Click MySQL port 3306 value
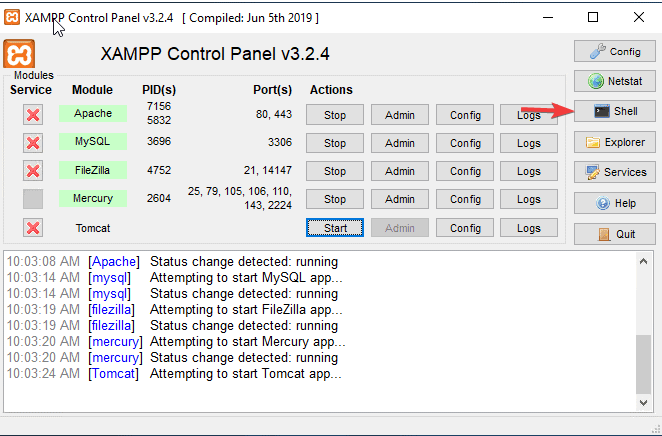Image resolution: width=662 pixels, height=436 pixels. 280,142
